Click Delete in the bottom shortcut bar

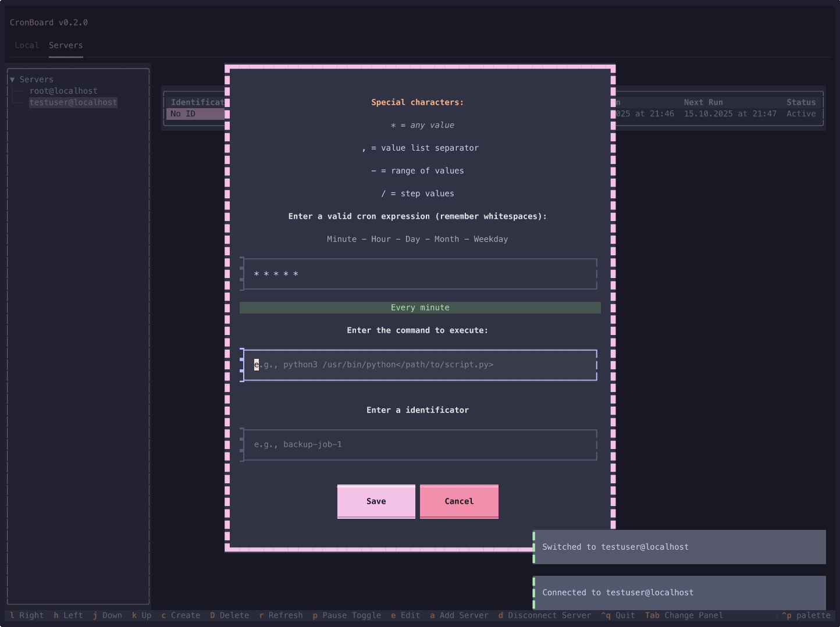tap(229, 615)
